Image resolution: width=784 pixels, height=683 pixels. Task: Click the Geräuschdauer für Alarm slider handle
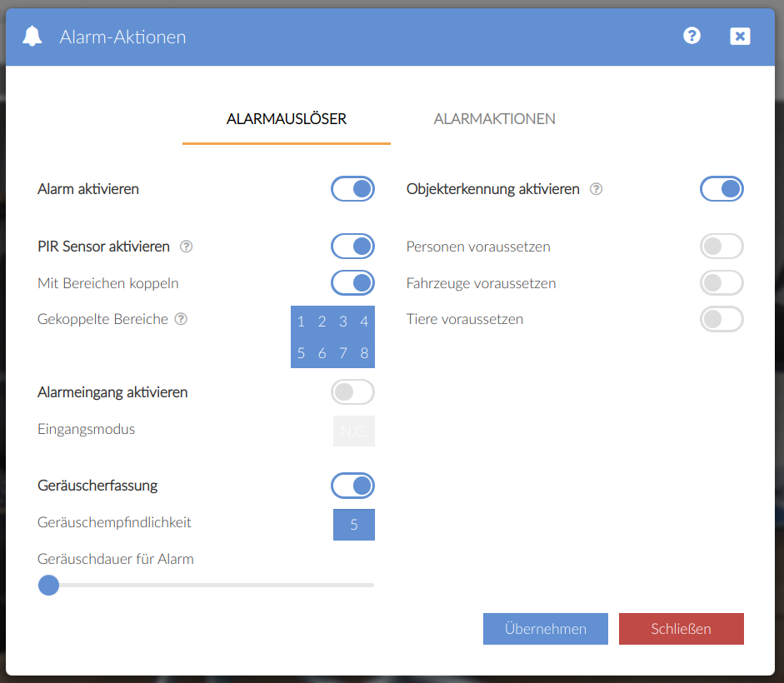(x=49, y=585)
